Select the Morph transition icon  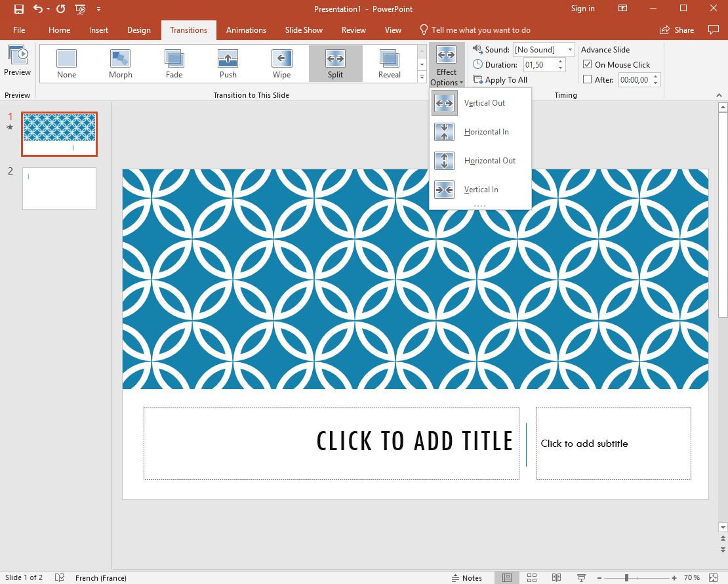coord(120,64)
